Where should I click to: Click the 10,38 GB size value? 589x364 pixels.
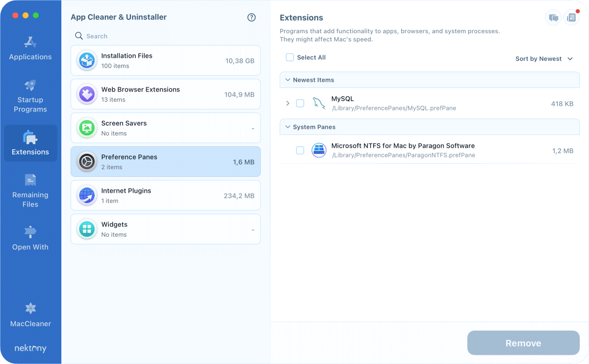coord(240,61)
